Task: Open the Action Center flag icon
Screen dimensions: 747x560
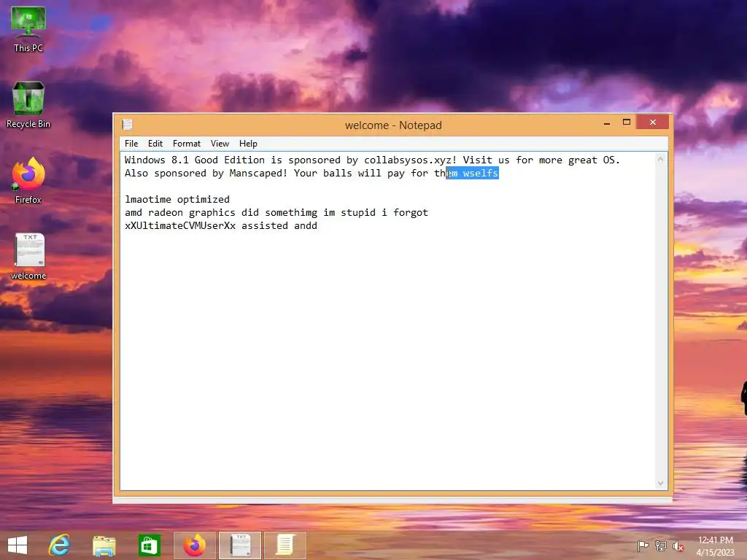Action: 643,545
